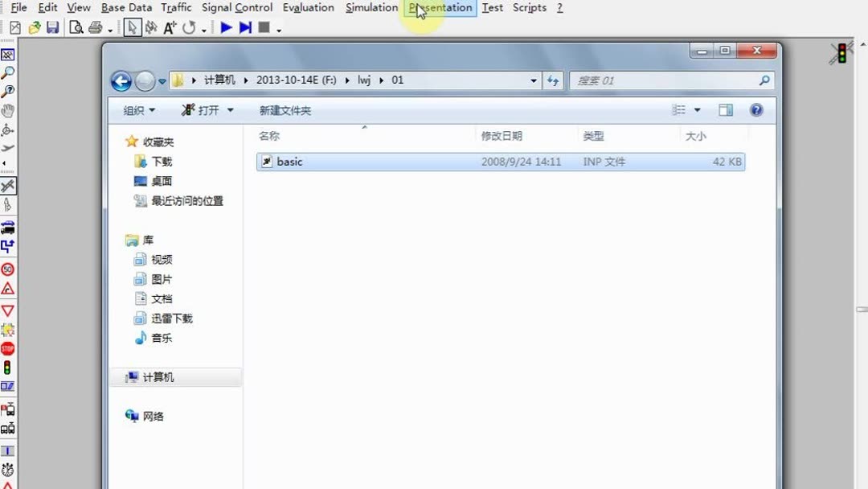Open the Signal Control menu
Viewport: 868px width, 489px height.
point(236,7)
